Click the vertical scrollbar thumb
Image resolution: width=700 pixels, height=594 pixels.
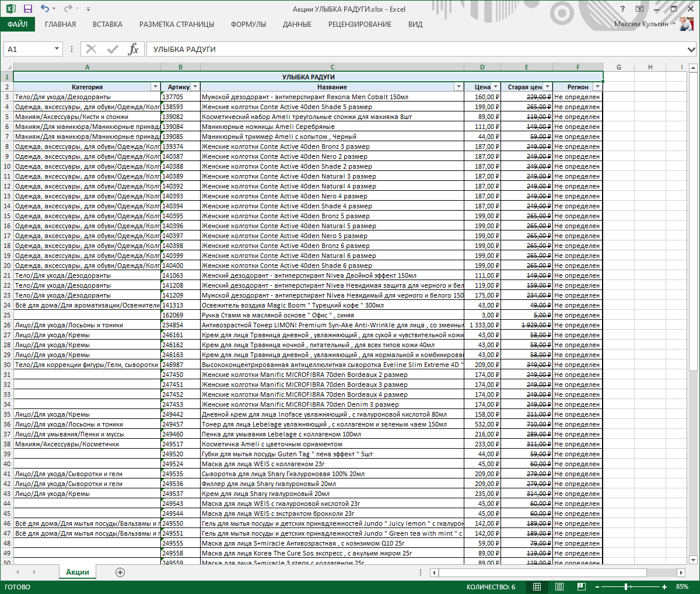click(x=693, y=221)
